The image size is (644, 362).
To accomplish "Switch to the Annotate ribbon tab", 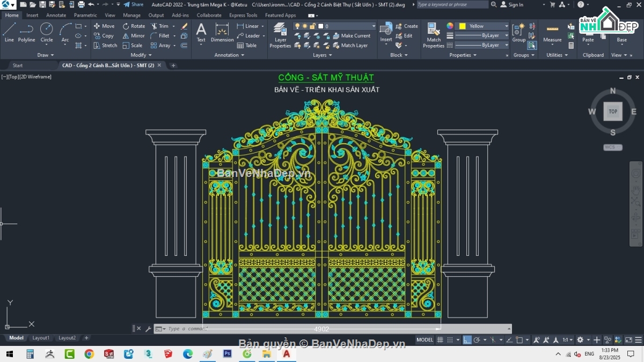I will point(56,15).
